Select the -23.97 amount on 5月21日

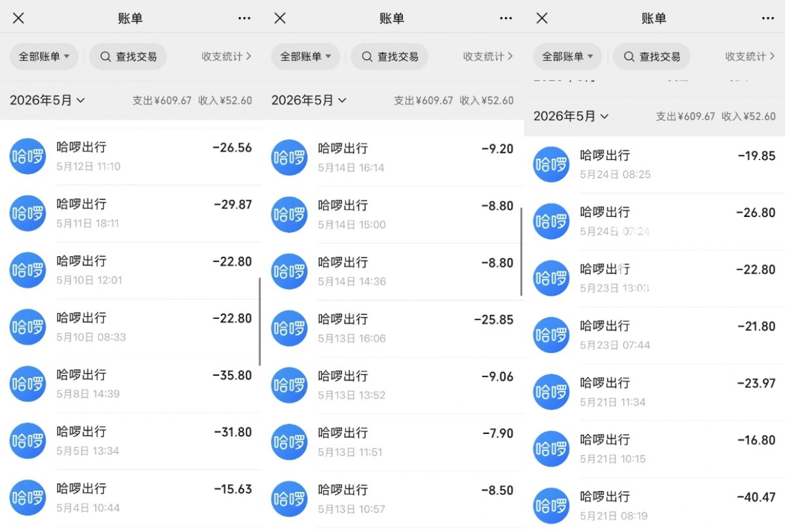pos(757,383)
